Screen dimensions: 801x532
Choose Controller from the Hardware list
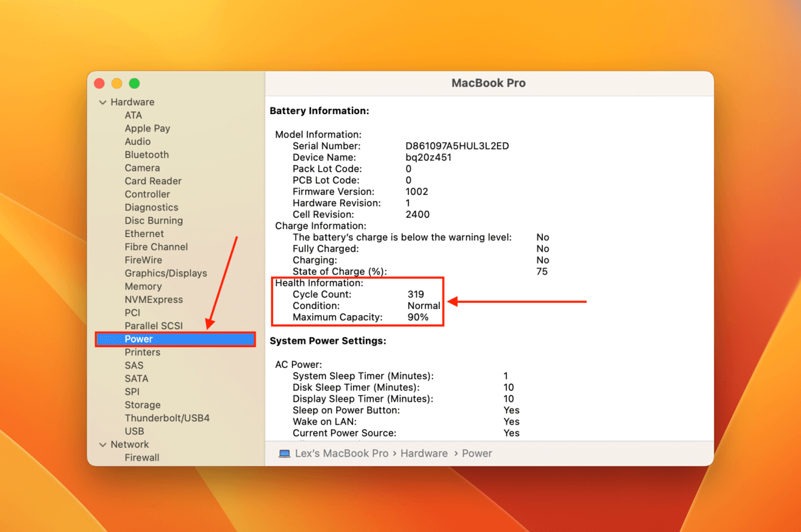tap(148, 194)
